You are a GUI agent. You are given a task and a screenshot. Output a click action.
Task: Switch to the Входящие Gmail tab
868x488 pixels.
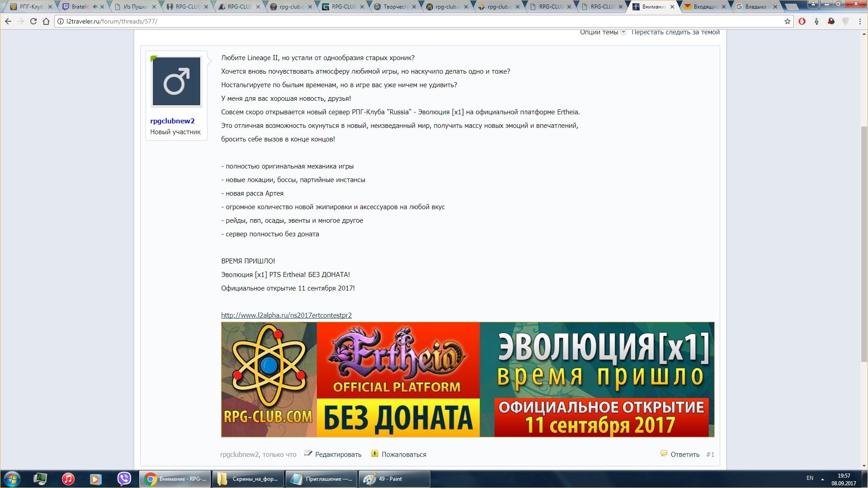[x=705, y=7]
